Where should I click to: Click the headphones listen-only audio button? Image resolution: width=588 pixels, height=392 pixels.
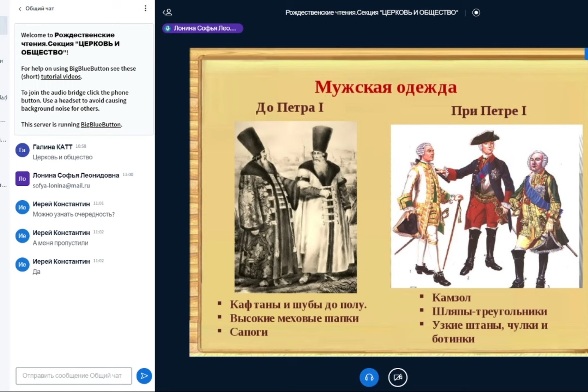click(369, 377)
